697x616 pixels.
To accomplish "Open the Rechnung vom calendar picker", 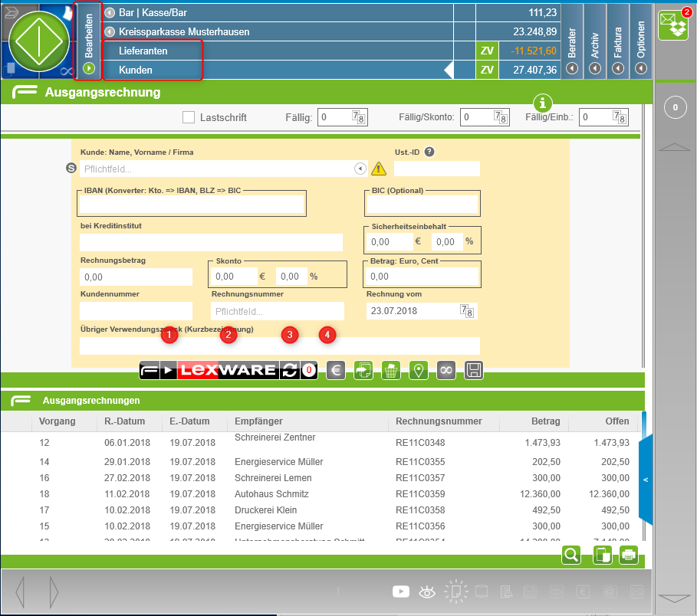I will (x=467, y=311).
